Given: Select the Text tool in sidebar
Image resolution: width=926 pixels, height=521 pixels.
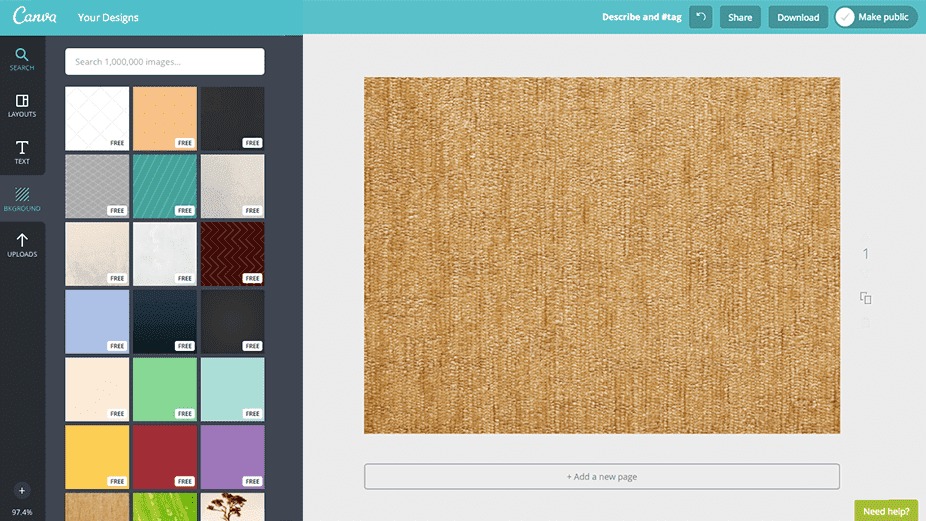Looking at the screenshot, I should [x=22, y=152].
